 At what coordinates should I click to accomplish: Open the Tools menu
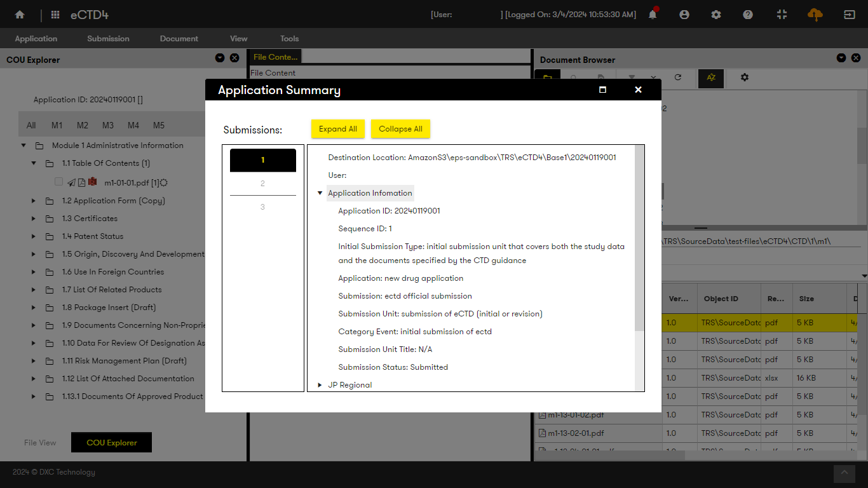290,39
